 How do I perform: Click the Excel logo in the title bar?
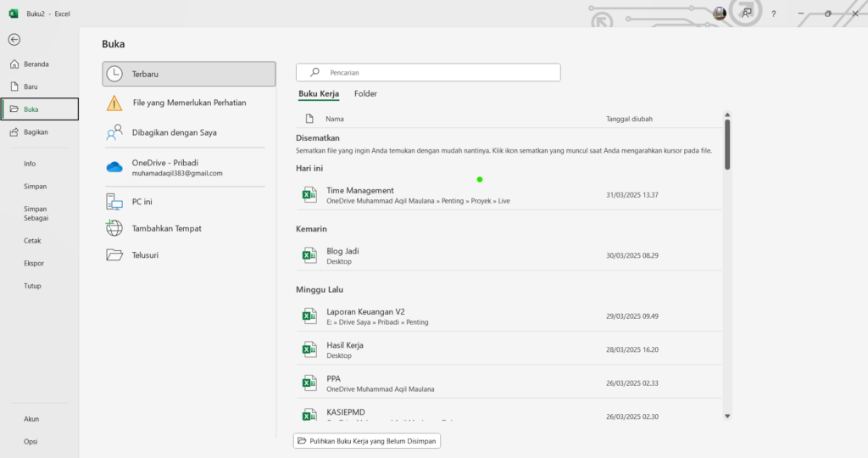coord(14,14)
